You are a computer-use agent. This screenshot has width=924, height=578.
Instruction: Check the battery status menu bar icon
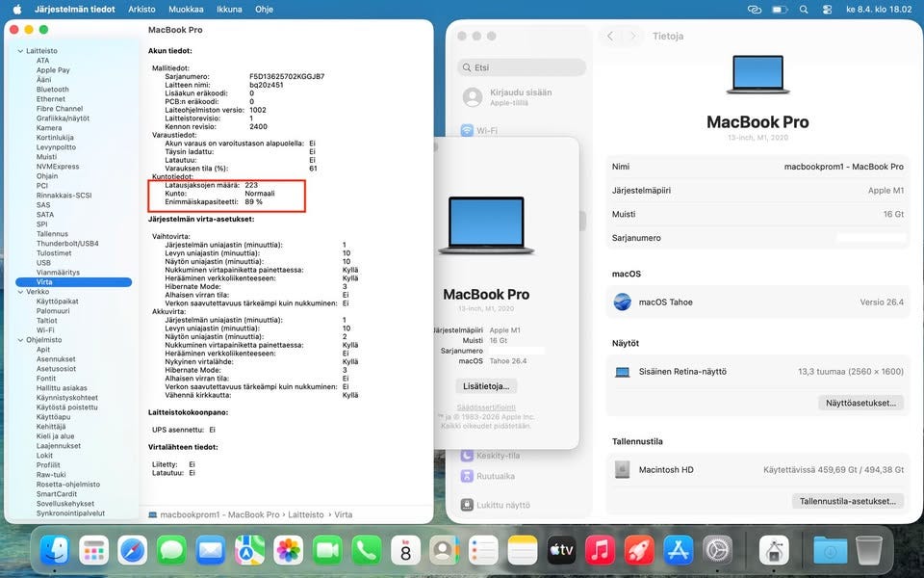(780, 10)
